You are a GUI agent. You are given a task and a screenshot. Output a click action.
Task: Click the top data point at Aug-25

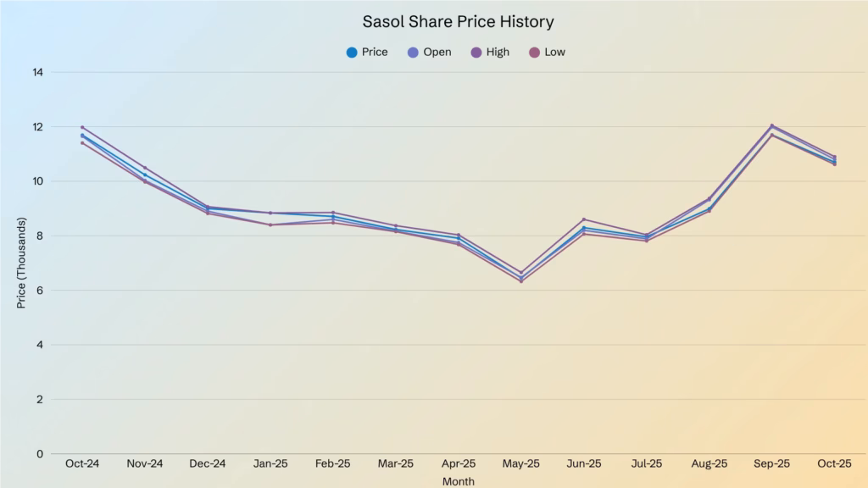point(709,199)
